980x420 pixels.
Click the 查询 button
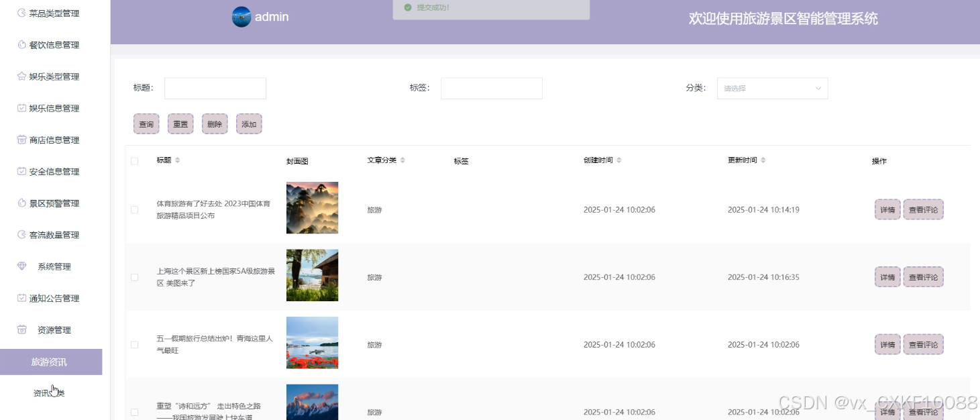pos(146,124)
